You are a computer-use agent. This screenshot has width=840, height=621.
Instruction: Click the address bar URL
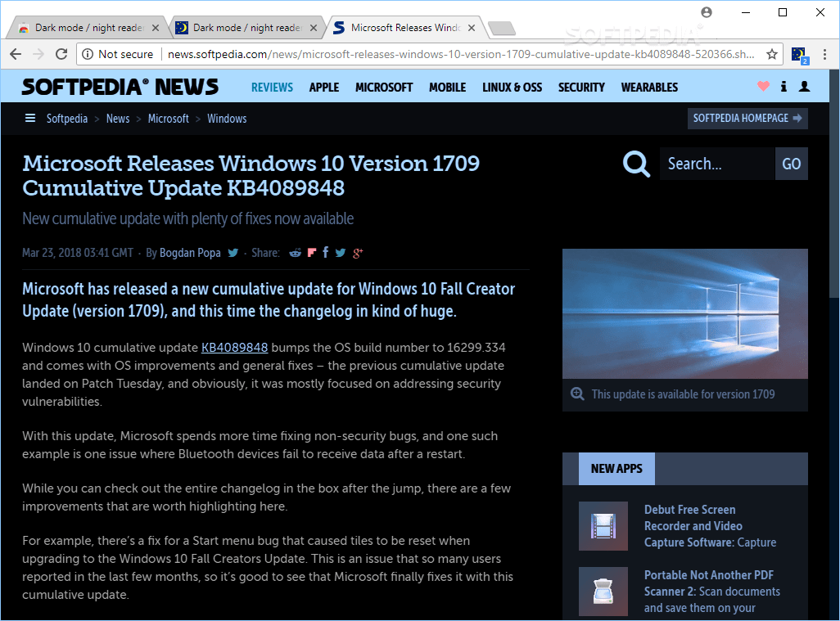[x=461, y=54]
